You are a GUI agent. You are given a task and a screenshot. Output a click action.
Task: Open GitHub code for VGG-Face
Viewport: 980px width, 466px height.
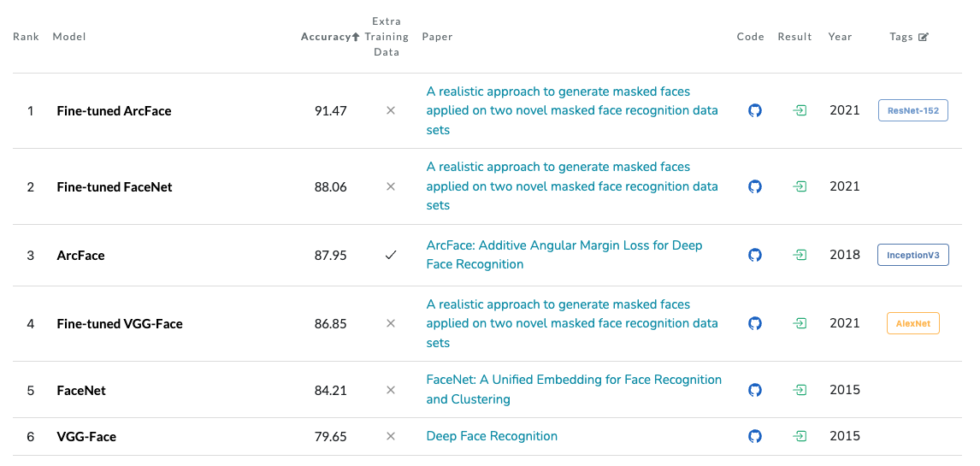coord(754,436)
